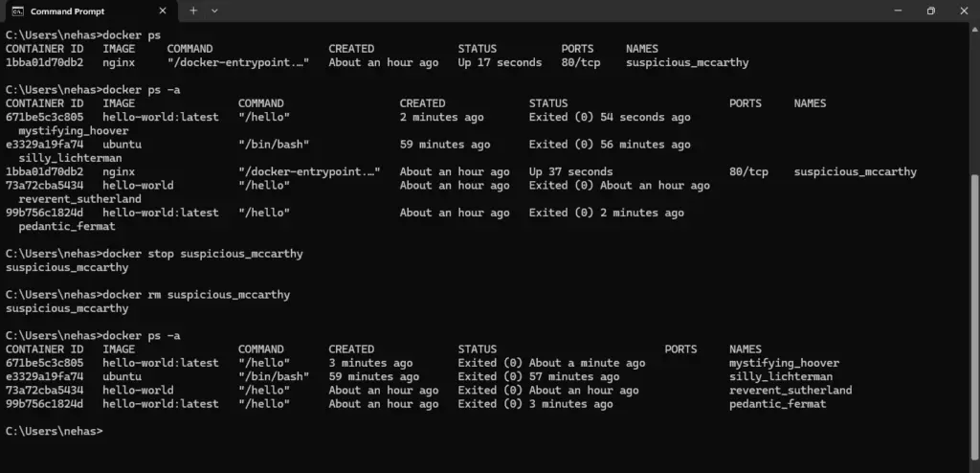Screen dimensions: 980x473
Task: Open a new terminal tab
Action: pos(193,11)
